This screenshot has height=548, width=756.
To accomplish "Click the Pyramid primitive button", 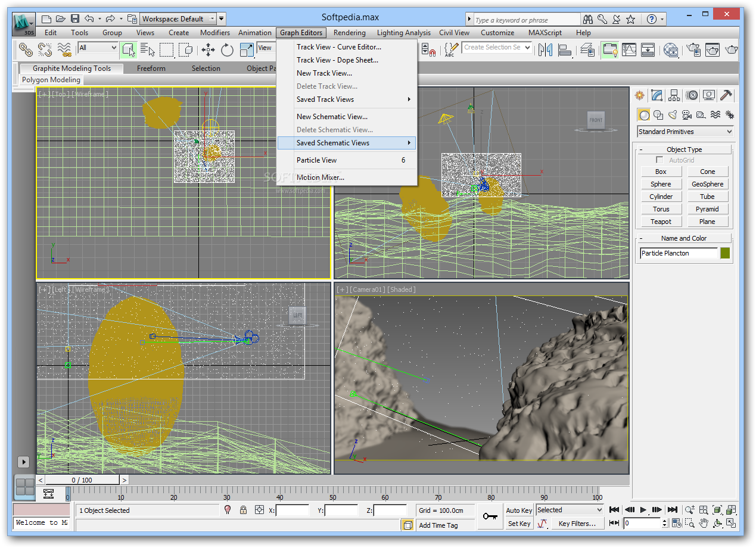I will click(707, 209).
